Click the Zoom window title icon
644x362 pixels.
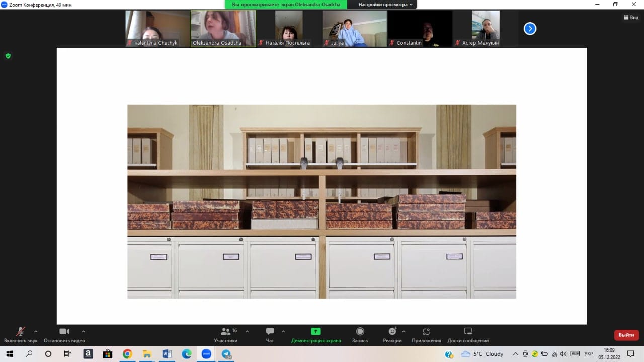pyautogui.click(x=4, y=4)
